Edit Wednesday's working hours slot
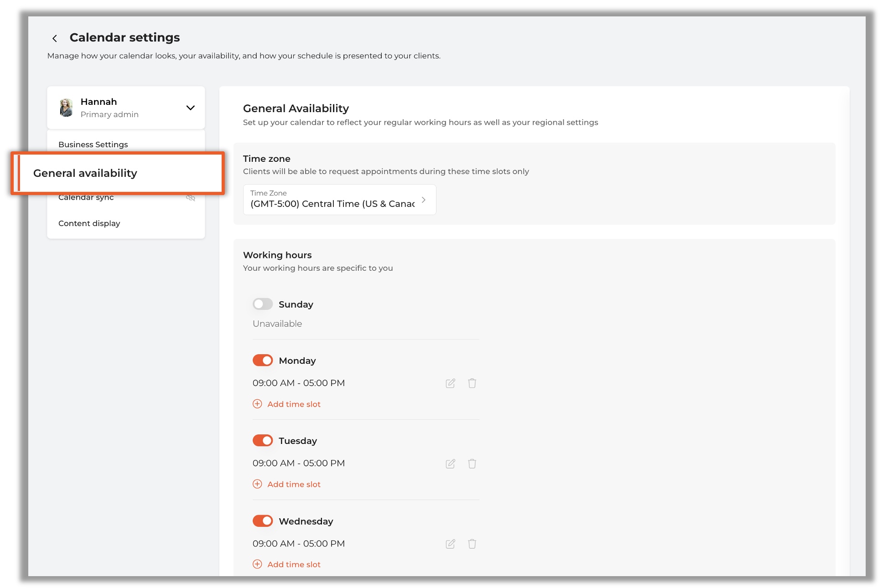This screenshot has width=883, height=588. (x=451, y=544)
